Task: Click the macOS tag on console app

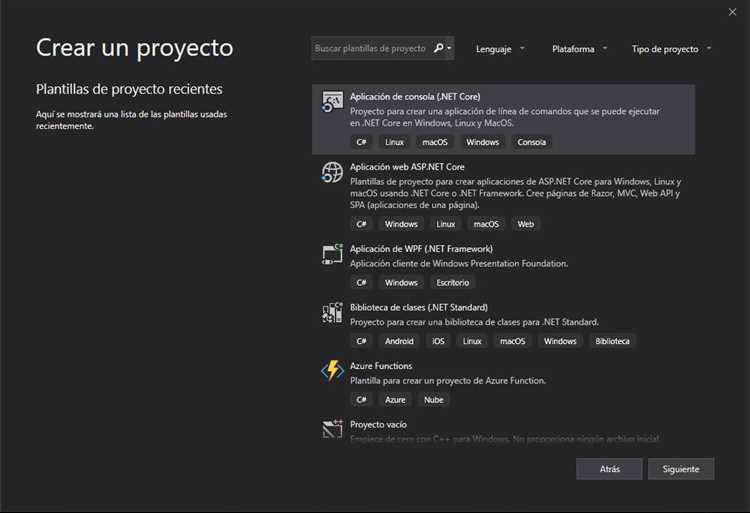Action: point(435,142)
